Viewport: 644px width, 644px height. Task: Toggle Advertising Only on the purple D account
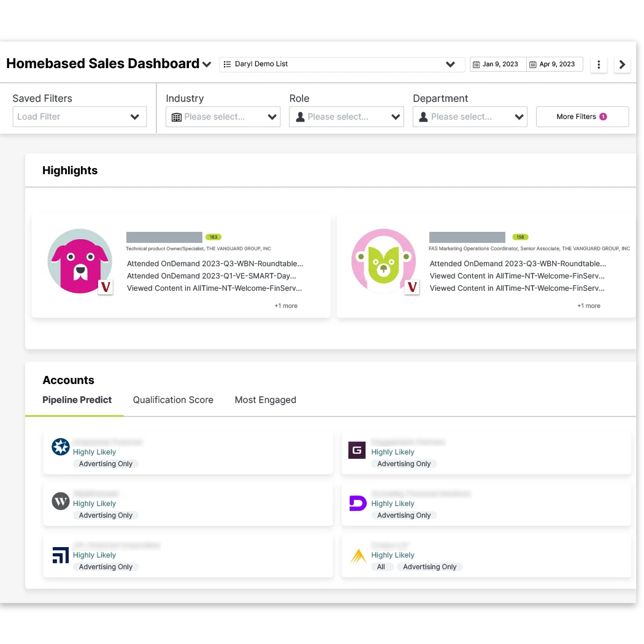coord(404,515)
